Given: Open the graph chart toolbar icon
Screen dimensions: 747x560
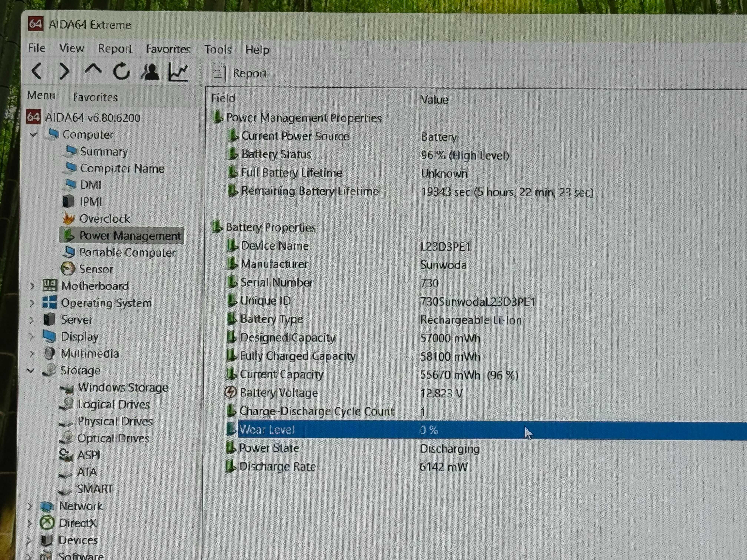Looking at the screenshot, I should coord(178,72).
